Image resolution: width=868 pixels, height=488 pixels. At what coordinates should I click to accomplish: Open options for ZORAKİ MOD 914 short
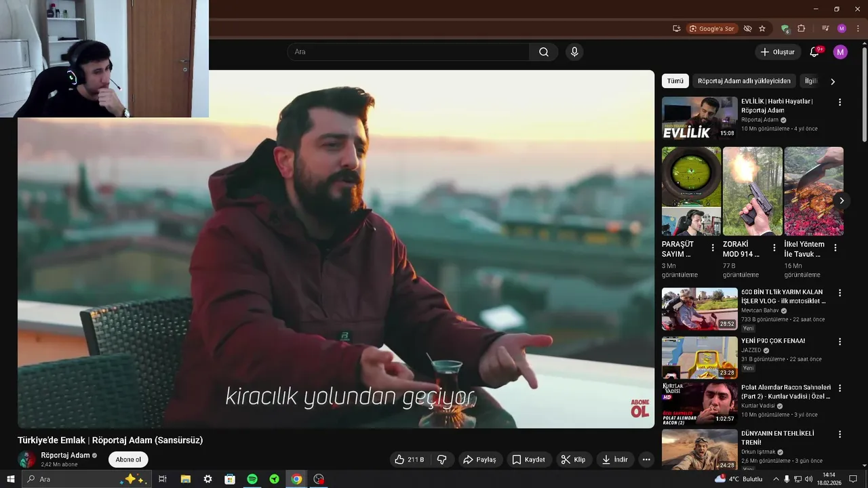pos(774,248)
